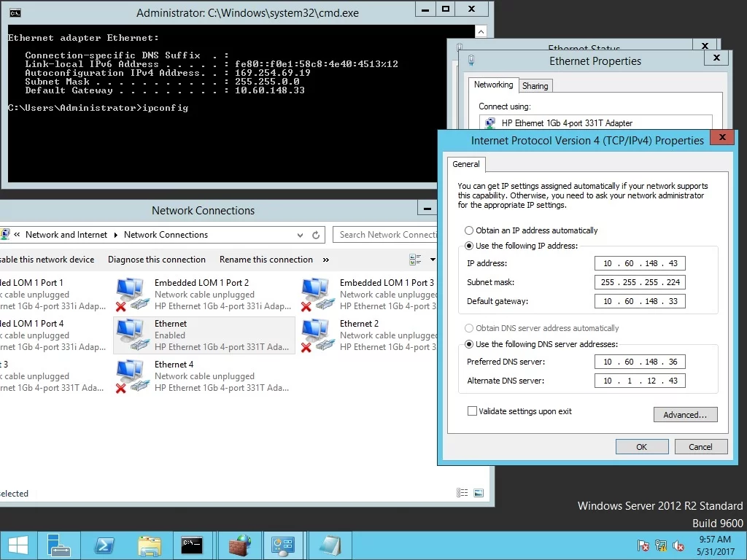Open the notepad icon on the taskbar
Viewport: 747px width, 560px height.
pos(330,545)
